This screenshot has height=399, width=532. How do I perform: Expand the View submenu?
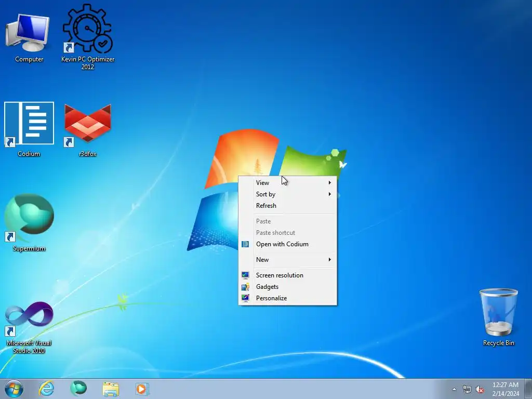[x=288, y=182]
